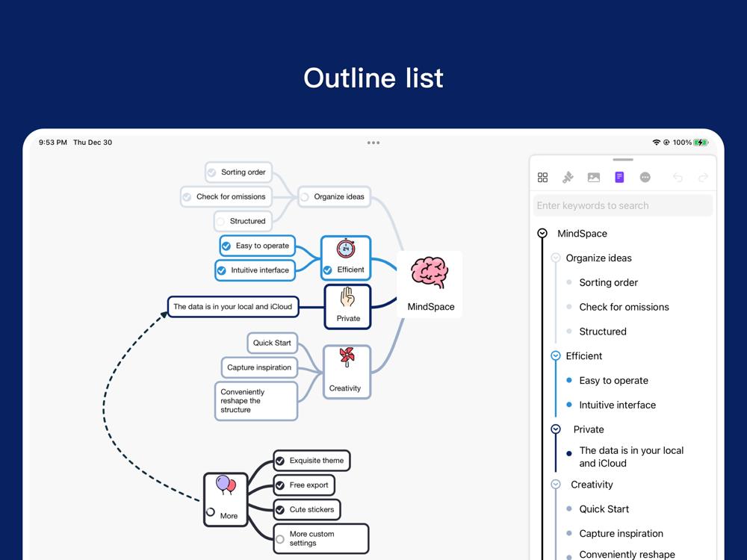Open the image picker icon
Viewport: 747px width, 560px height.
(594, 178)
